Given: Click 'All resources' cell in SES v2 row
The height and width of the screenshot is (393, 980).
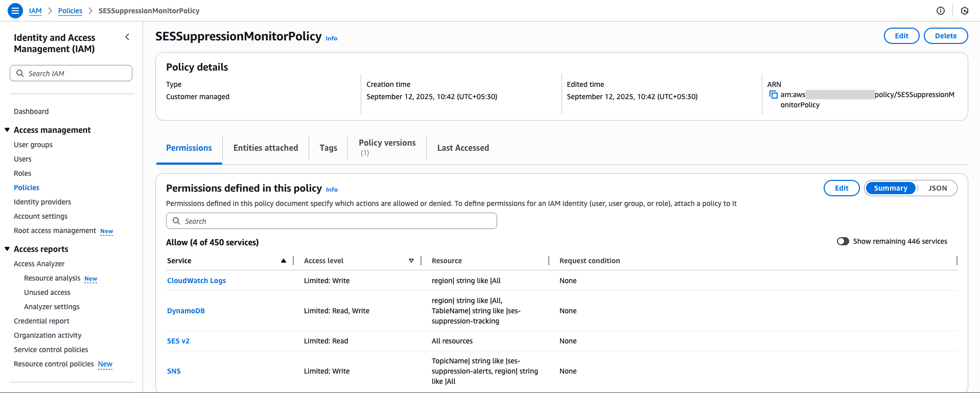Looking at the screenshot, I should (452, 341).
